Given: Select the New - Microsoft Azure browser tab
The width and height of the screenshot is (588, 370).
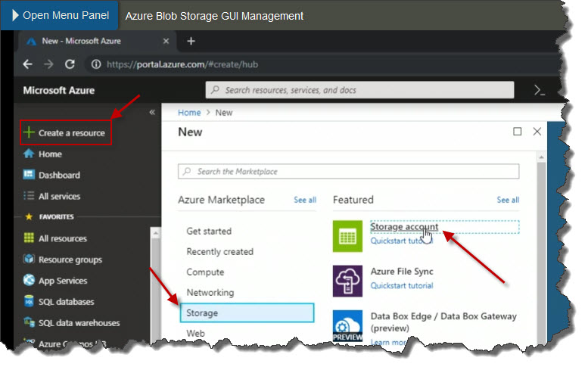Looking at the screenshot, I should (x=98, y=41).
